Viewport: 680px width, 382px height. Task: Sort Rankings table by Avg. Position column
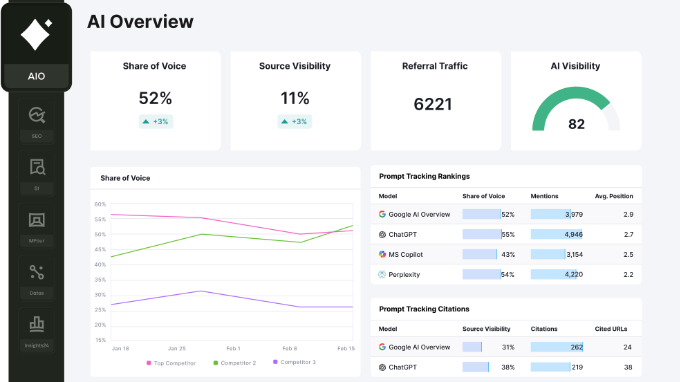click(614, 196)
